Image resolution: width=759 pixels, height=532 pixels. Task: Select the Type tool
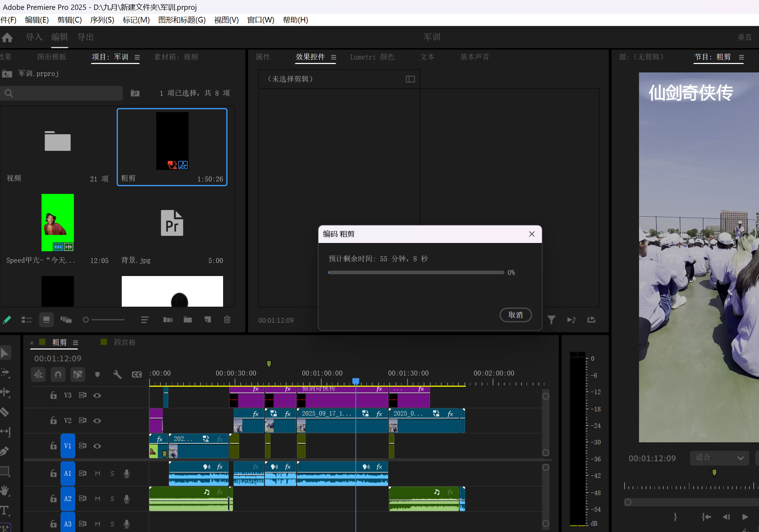[5, 510]
